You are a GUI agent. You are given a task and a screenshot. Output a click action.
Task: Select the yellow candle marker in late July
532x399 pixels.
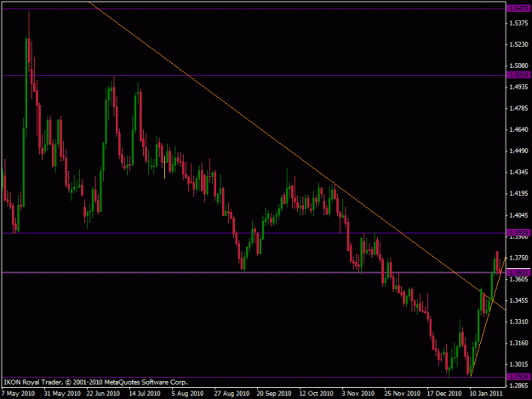[164, 167]
